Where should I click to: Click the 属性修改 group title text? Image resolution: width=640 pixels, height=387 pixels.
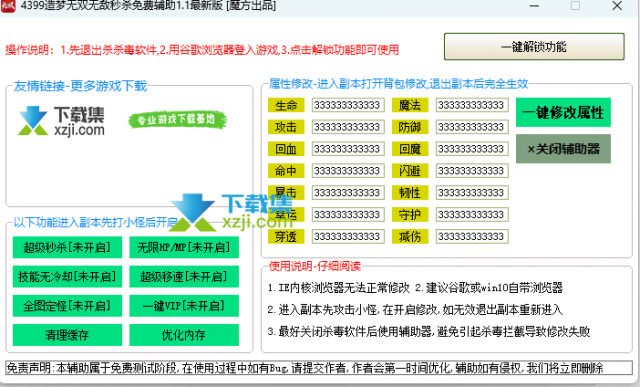tap(398, 84)
